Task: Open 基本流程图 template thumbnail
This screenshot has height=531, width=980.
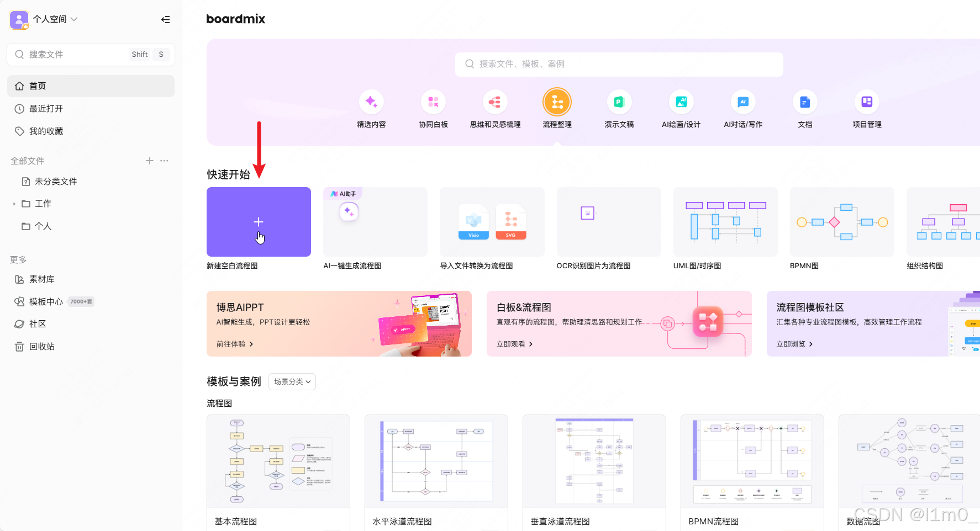Action: [278, 461]
